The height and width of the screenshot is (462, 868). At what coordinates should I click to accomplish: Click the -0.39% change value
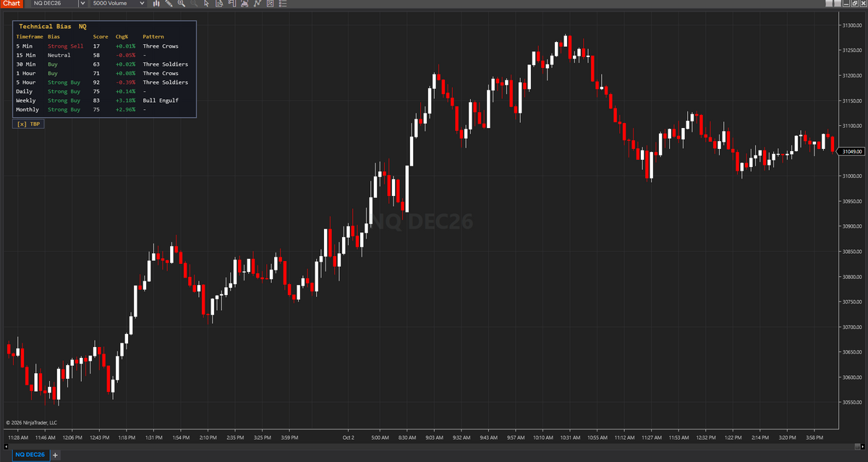coord(125,82)
